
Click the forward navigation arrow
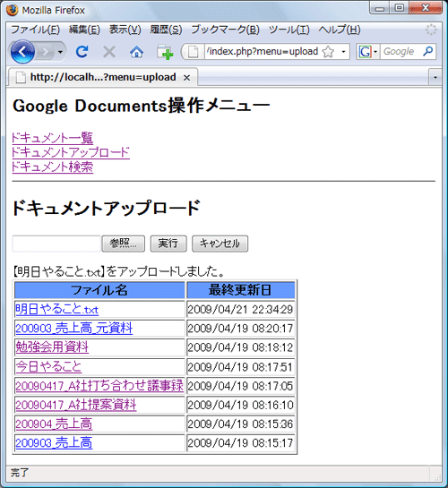(46, 52)
